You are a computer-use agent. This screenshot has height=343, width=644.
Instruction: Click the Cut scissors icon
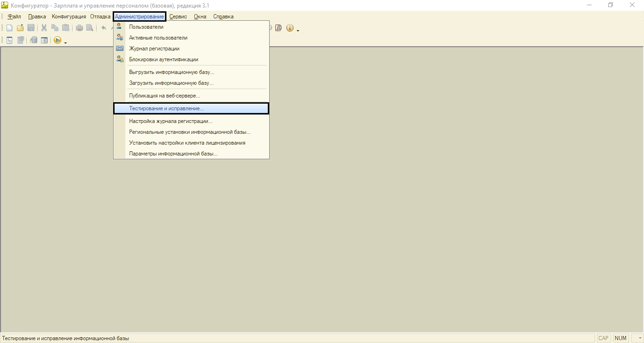tap(44, 28)
